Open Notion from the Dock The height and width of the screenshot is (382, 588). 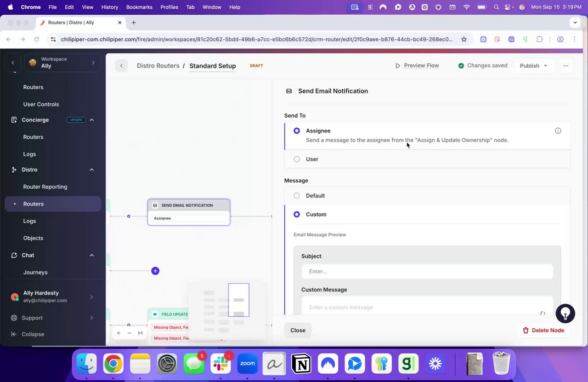pyautogui.click(x=301, y=364)
